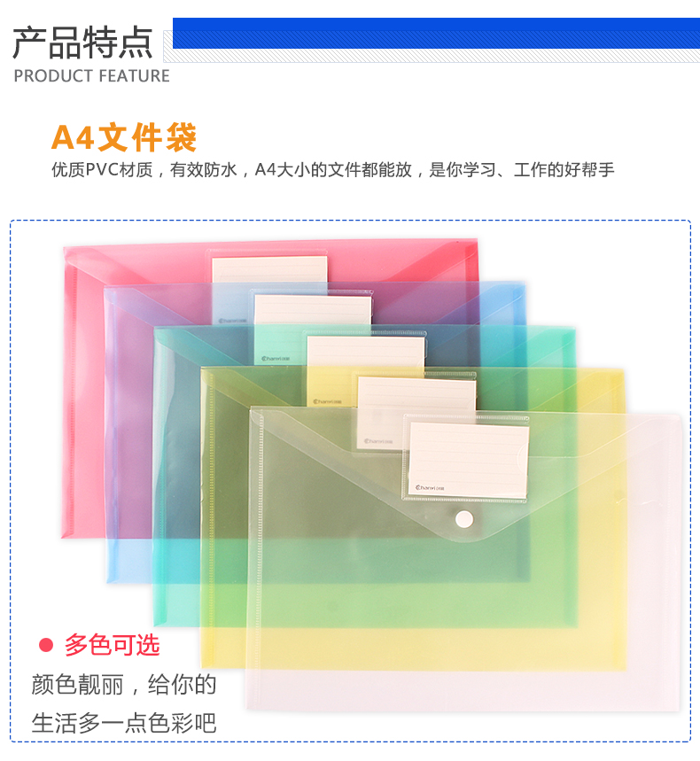The height and width of the screenshot is (761, 700).
Task: Click the 产品特点 heading
Action: point(82,43)
